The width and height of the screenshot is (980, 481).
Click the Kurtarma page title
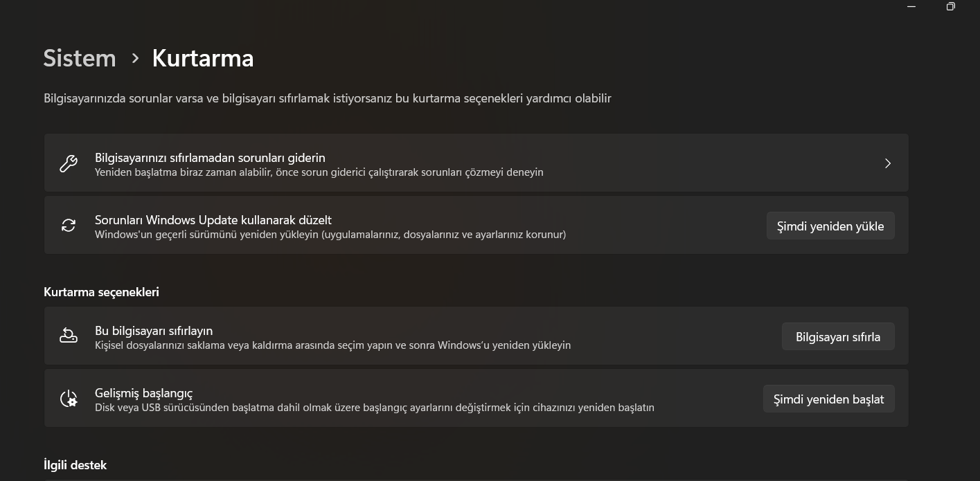[203, 58]
